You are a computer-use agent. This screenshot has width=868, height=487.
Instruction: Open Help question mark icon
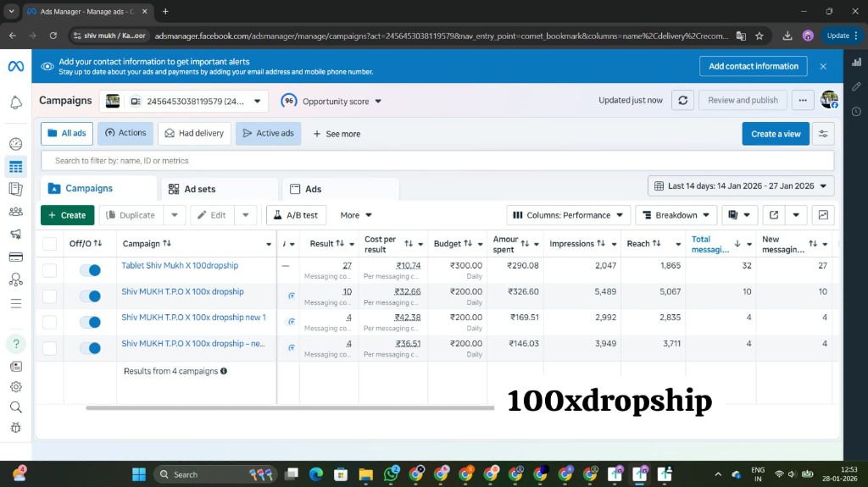point(15,344)
